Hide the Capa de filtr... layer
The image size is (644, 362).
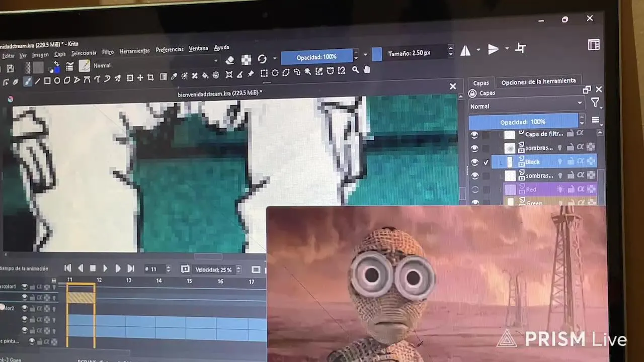pos(474,135)
